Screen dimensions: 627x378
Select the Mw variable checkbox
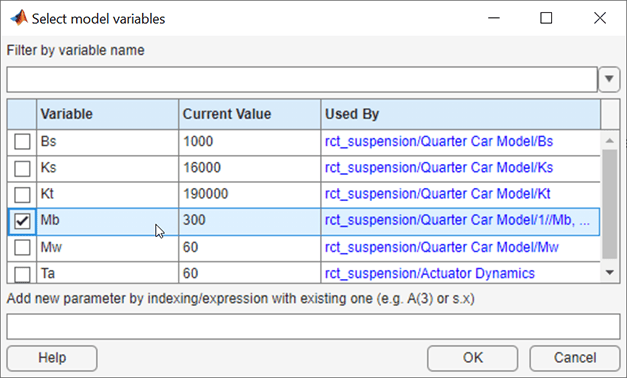coord(22,248)
